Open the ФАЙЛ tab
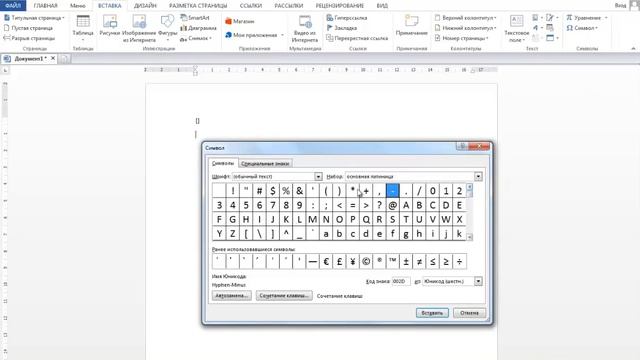Image resolution: width=640 pixels, height=360 pixels. [x=13, y=5]
